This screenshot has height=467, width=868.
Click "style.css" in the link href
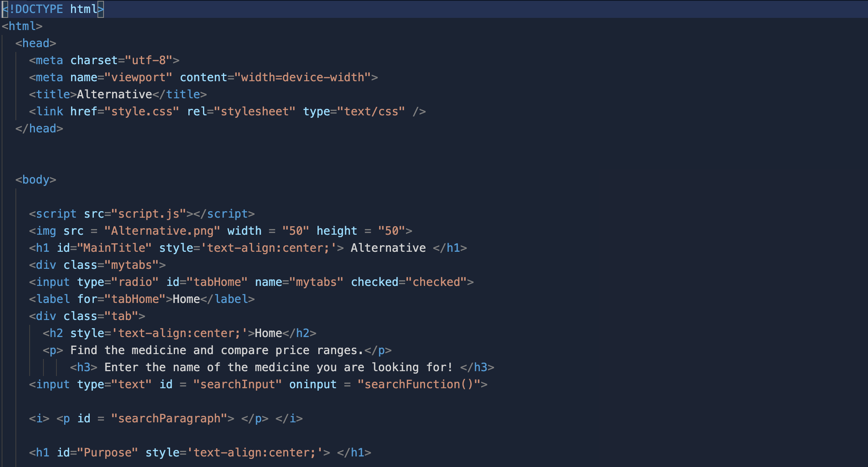click(142, 111)
